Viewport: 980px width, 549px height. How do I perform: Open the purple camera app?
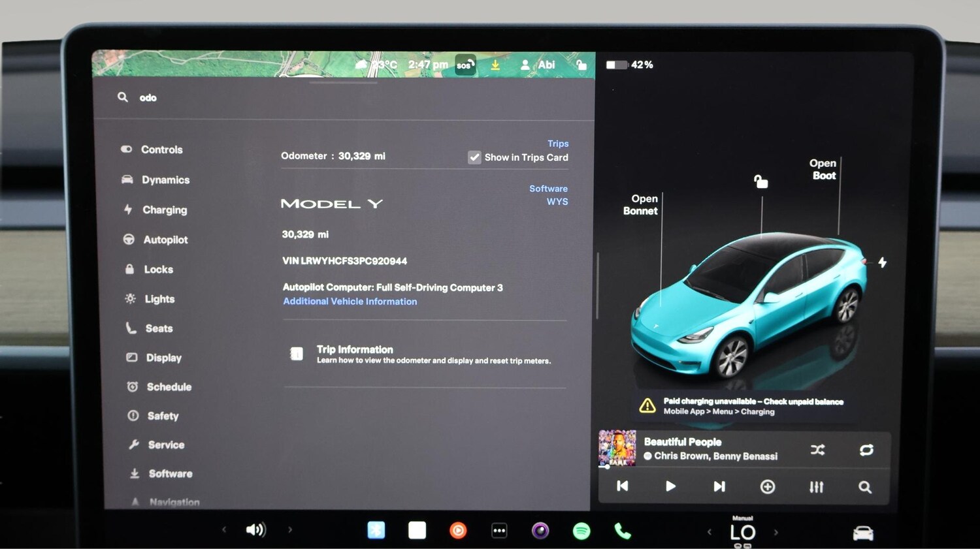[x=540, y=531]
